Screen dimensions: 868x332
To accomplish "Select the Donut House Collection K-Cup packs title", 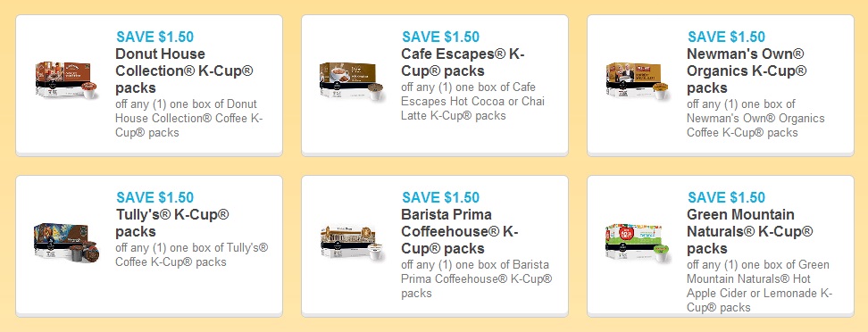I will coord(184,71).
